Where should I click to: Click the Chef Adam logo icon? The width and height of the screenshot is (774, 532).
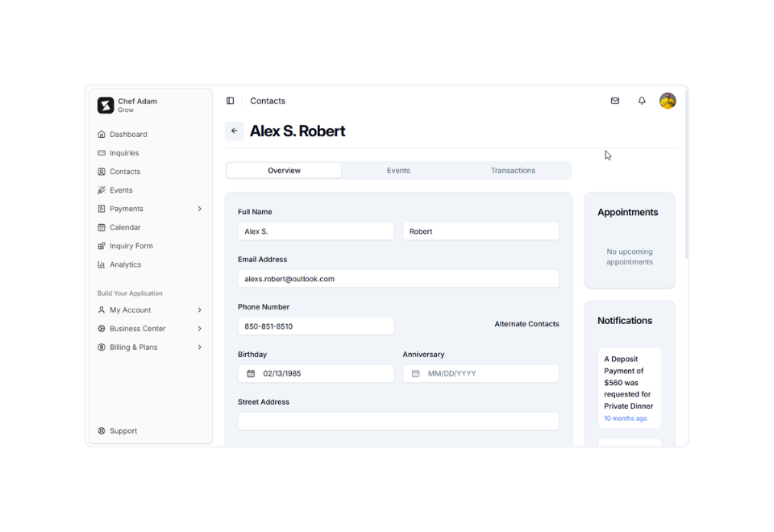tap(105, 105)
